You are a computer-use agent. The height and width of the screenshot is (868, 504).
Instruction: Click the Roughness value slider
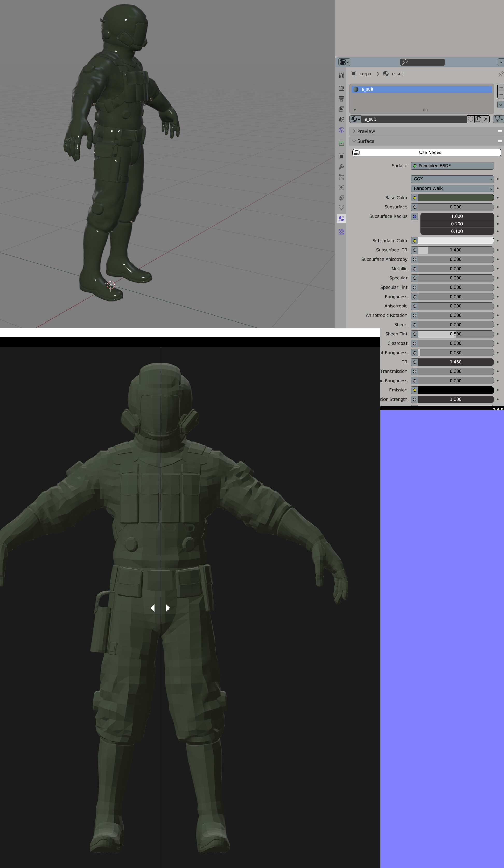pyautogui.click(x=456, y=297)
